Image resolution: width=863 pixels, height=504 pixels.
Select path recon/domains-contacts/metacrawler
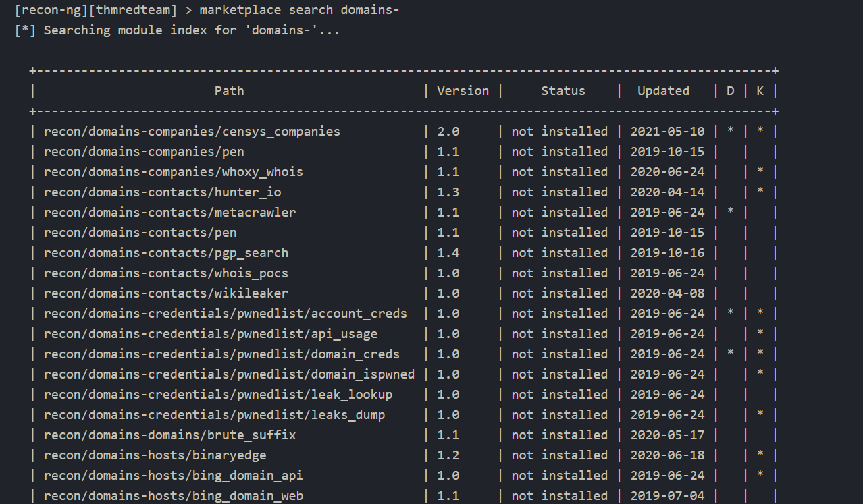tap(169, 213)
